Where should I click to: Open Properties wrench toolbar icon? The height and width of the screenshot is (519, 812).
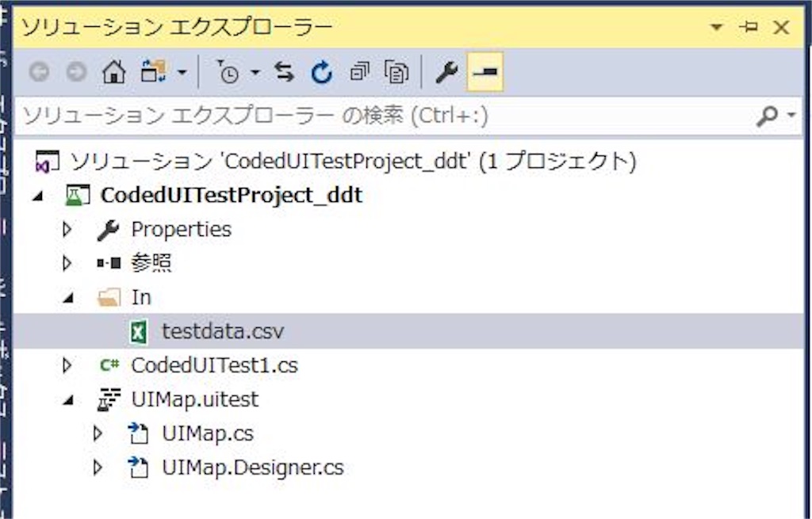point(446,72)
